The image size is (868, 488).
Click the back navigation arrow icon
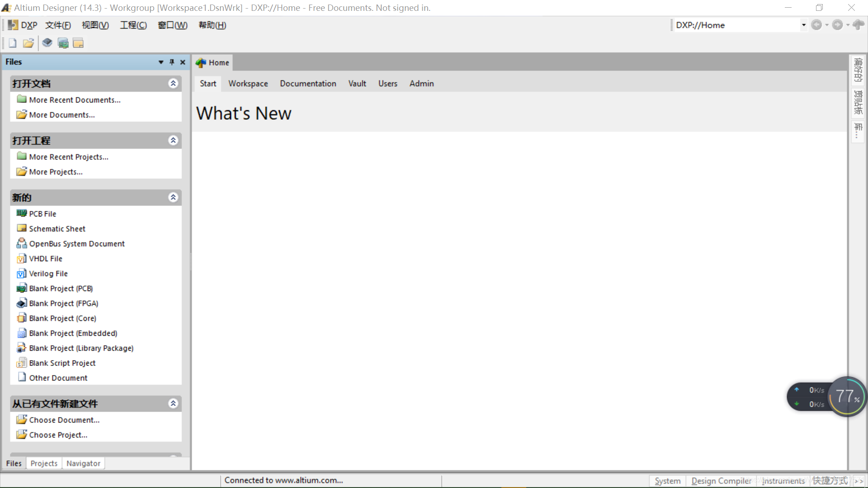816,25
